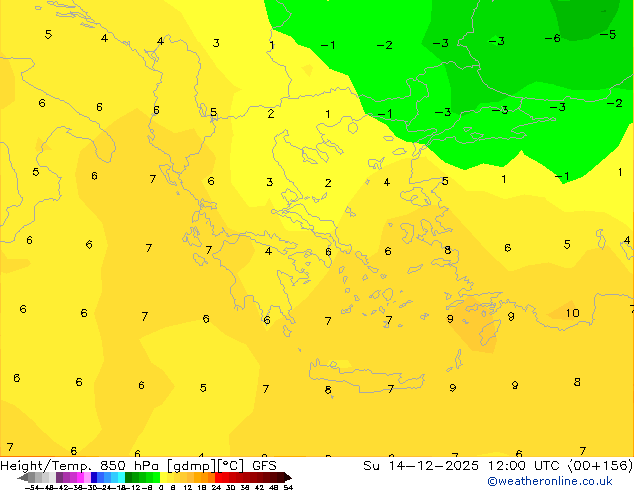Screen dimensions: 634x490
Task: Pick the yellow swatch in the legend
Action: (164, 477)
